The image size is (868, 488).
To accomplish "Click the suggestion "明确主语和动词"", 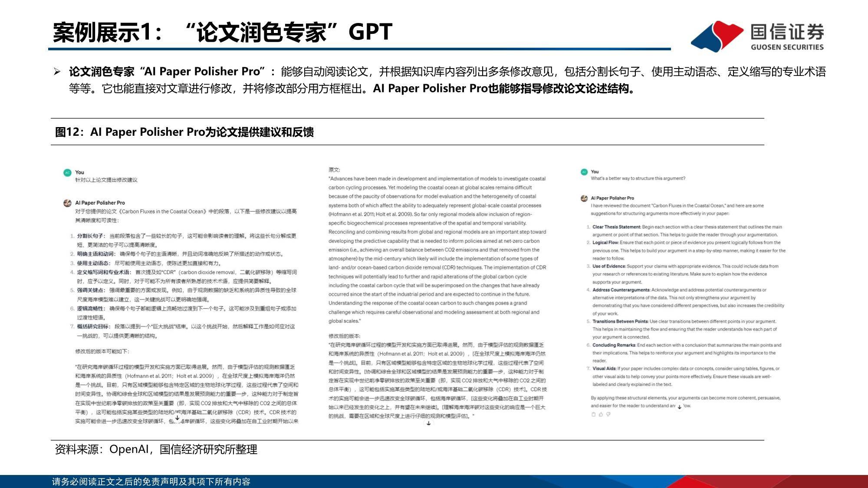I will pyautogui.click(x=96, y=254).
